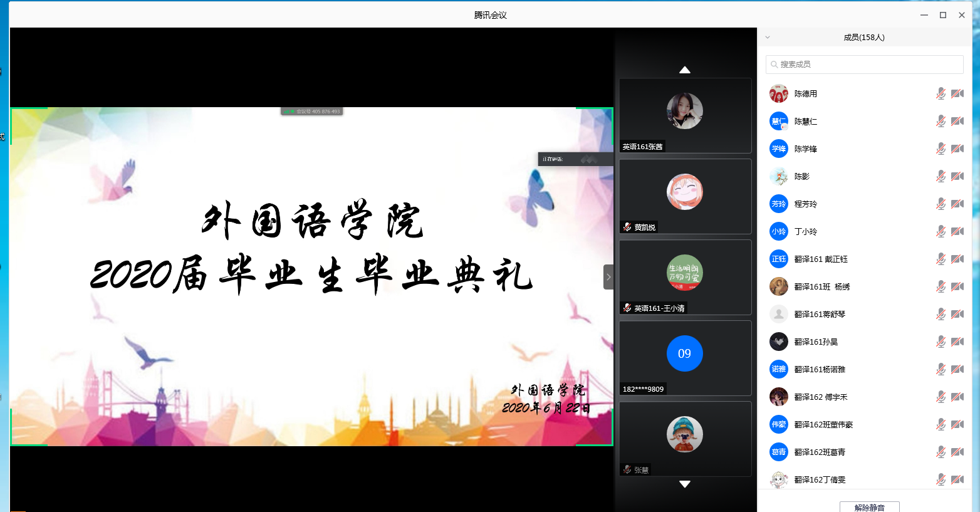Click 翻译161孙昊 muted microphone icon
Screen dimensions: 980x512
941,342
